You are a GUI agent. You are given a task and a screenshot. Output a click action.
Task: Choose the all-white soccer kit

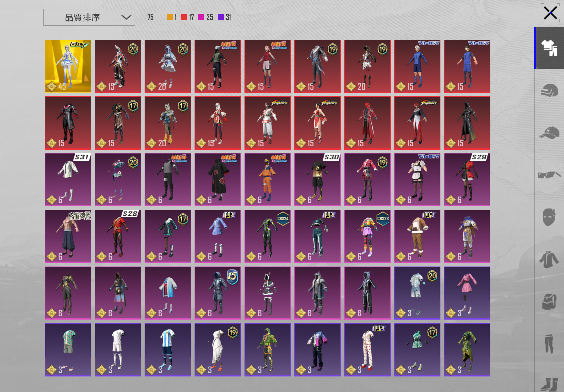(118, 350)
